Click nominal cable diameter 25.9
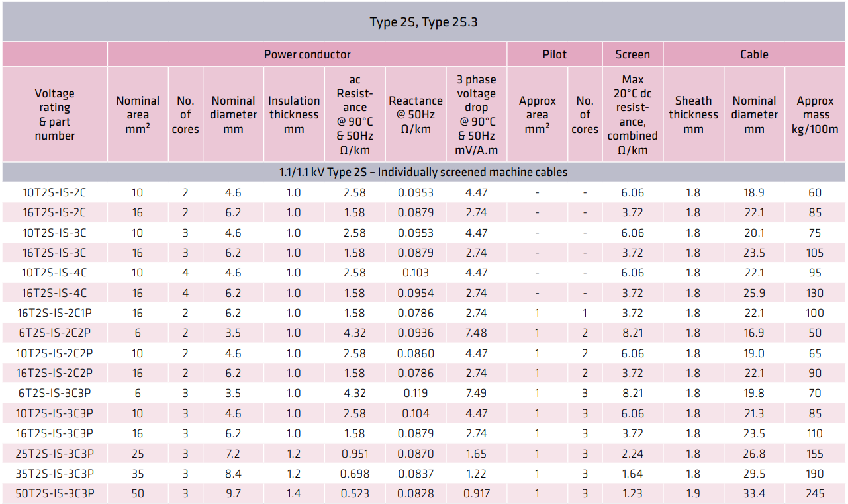 click(754, 293)
